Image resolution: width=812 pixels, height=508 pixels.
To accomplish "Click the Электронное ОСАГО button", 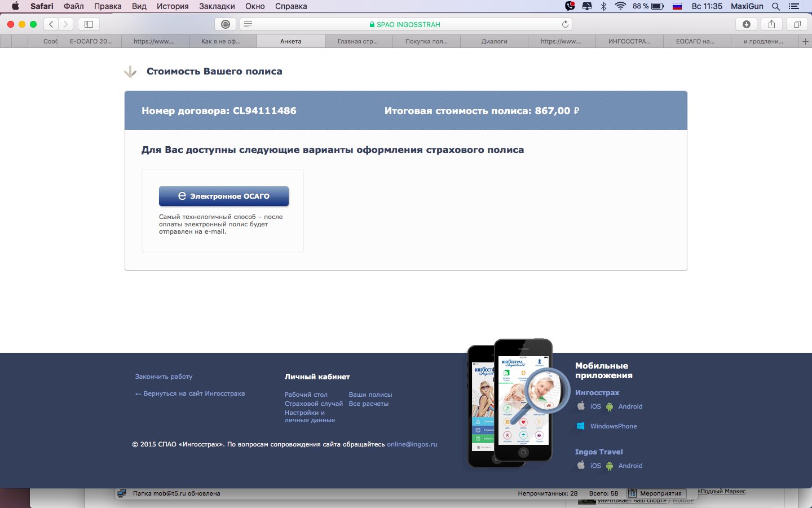I will [x=224, y=196].
